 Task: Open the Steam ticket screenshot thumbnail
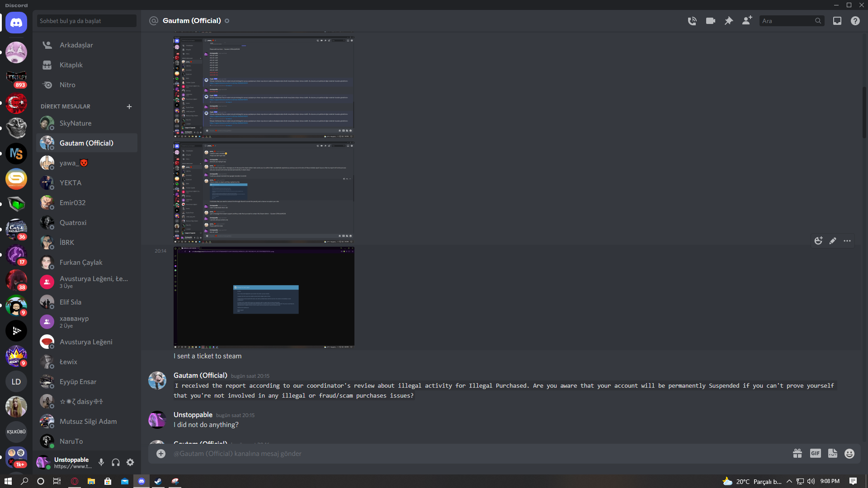pos(264,297)
